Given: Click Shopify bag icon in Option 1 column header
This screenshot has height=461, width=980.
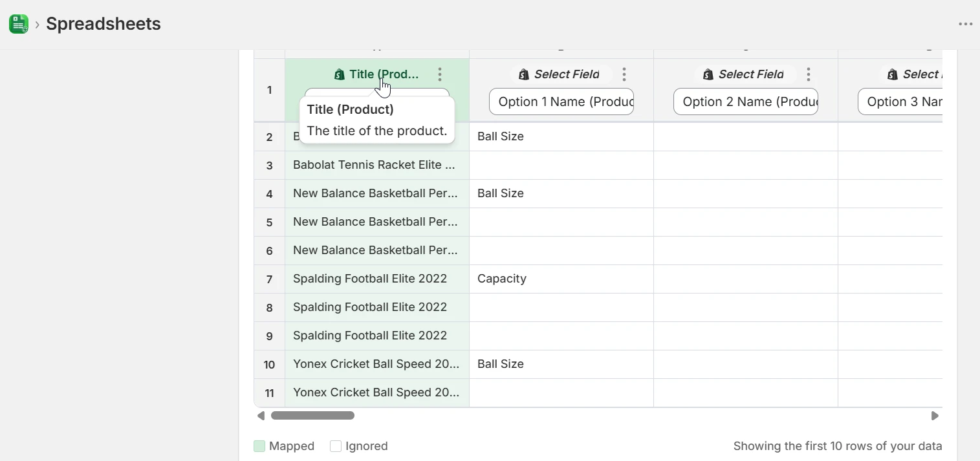Looking at the screenshot, I should pyautogui.click(x=524, y=74).
